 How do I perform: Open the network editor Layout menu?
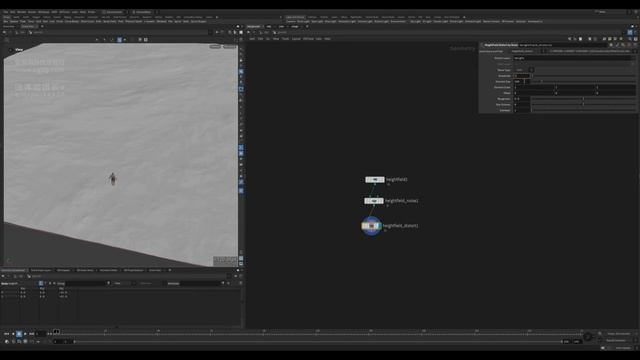click(296, 39)
